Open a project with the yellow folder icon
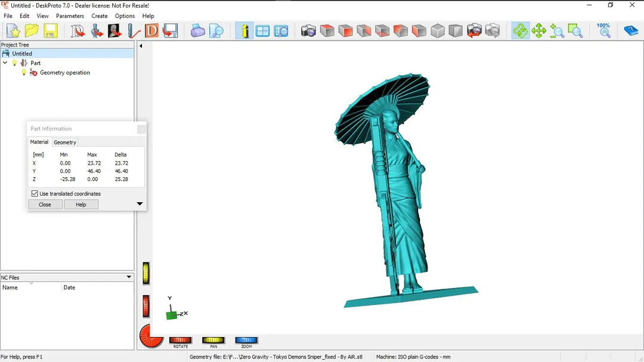The image size is (644, 362). click(32, 31)
